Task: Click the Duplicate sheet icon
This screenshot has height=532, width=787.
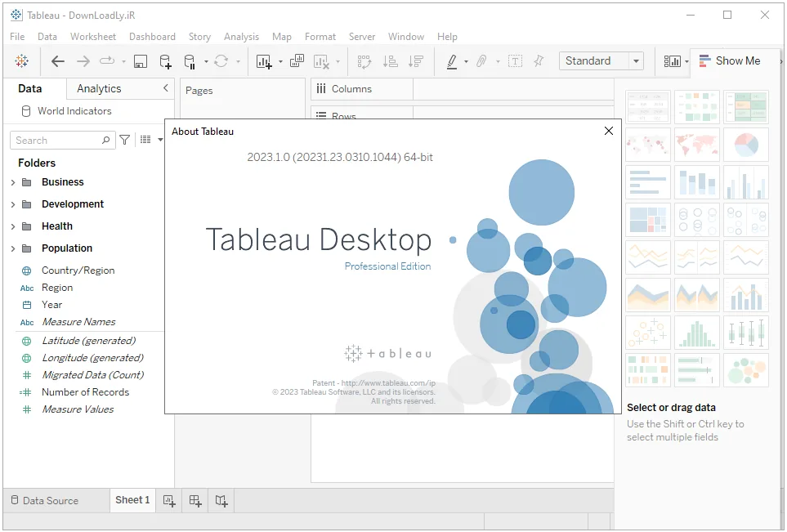Action: (x=297, y=61)
